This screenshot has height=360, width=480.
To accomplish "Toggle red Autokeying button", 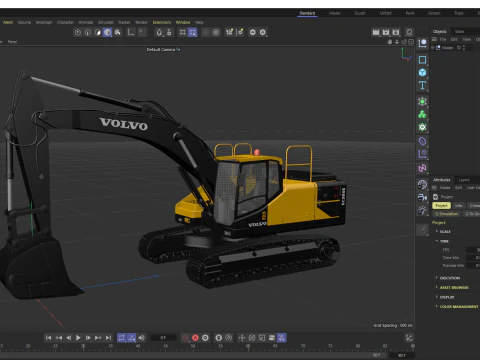I will point(195,338).
